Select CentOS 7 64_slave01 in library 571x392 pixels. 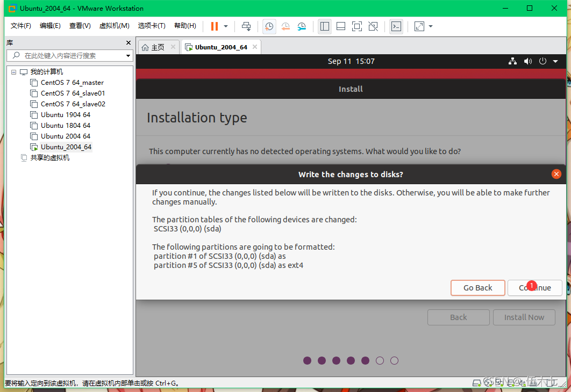click(73, 93)
